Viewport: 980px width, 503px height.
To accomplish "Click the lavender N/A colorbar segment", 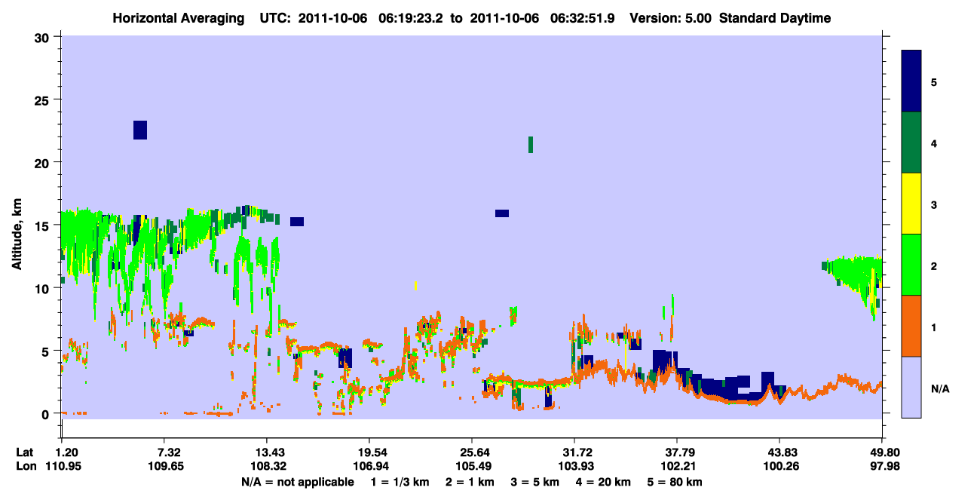I will 911,387.
